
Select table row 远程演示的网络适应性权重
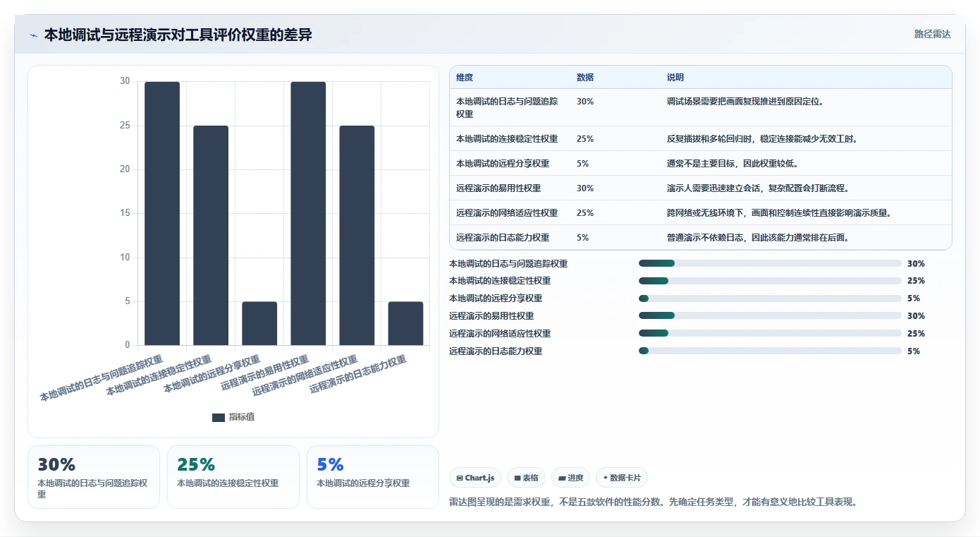click(700, 212)
